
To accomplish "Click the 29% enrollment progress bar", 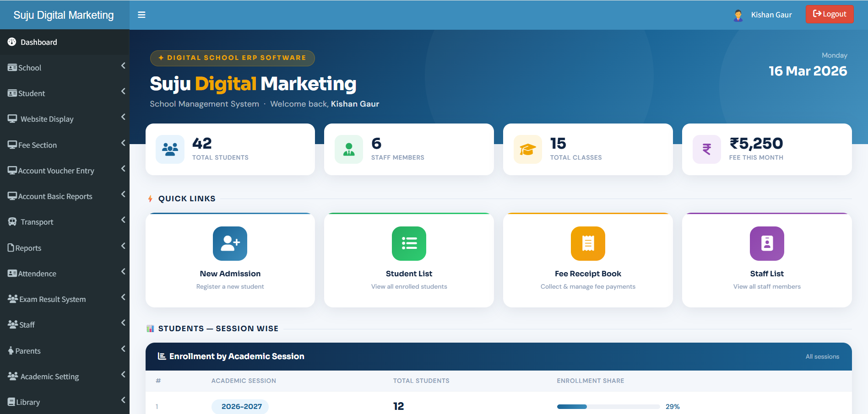I will pyautogui.click(x=608, y=406).
